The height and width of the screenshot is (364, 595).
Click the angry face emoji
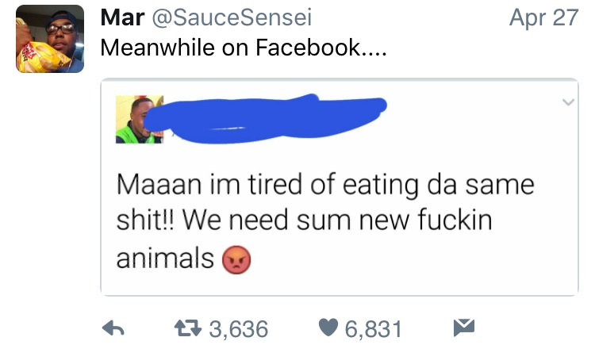[234, 259]
